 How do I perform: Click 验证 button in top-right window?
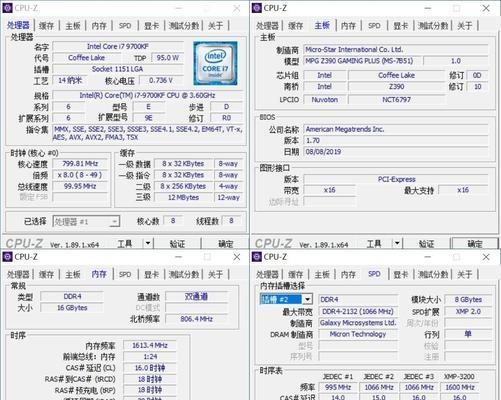427,244
